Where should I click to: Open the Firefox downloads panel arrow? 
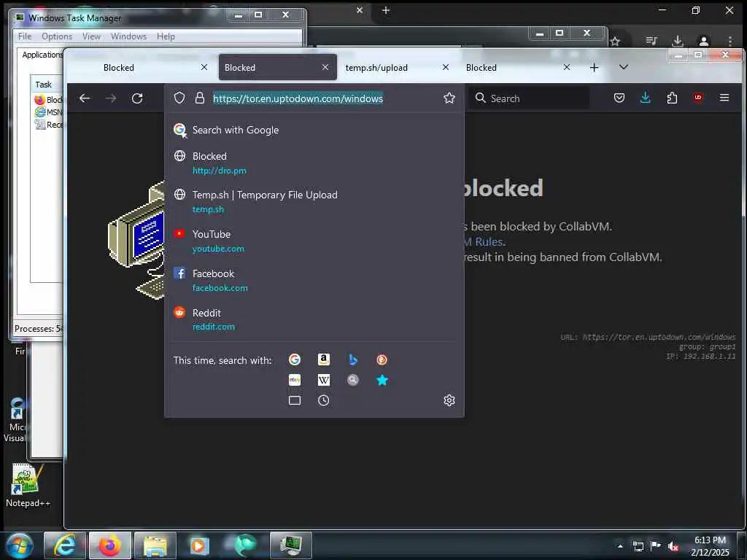646,98
